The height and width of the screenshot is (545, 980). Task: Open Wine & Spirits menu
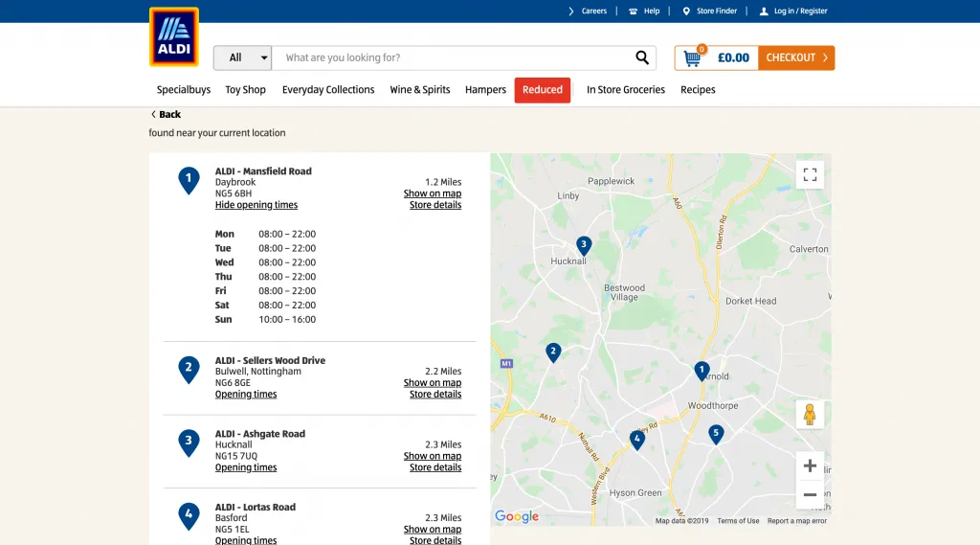click(x=420, y=89)
